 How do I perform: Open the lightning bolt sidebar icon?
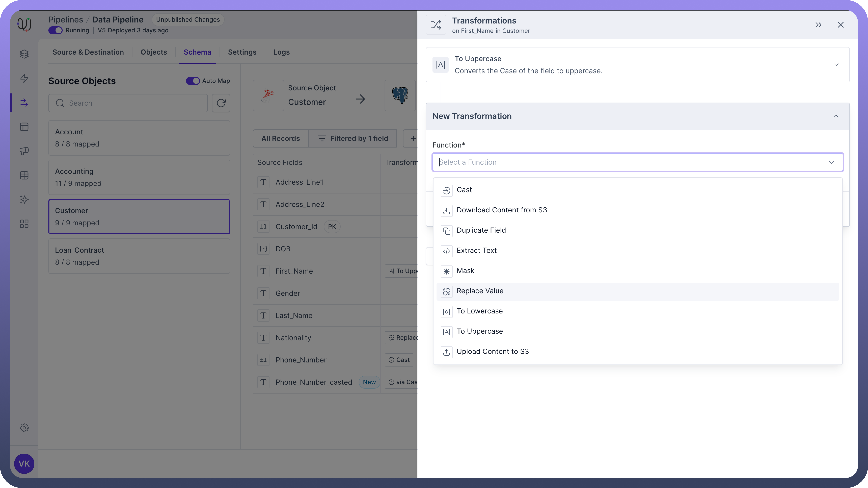[24, 78]
